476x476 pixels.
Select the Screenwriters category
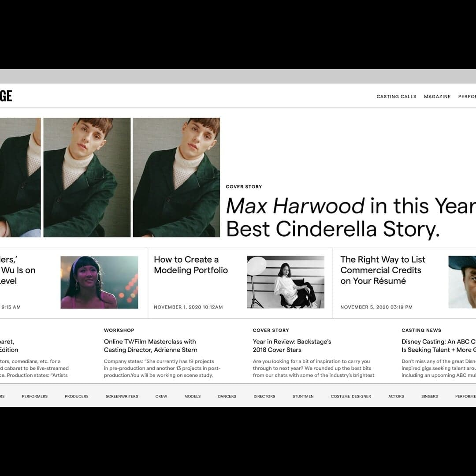point(122,396)
